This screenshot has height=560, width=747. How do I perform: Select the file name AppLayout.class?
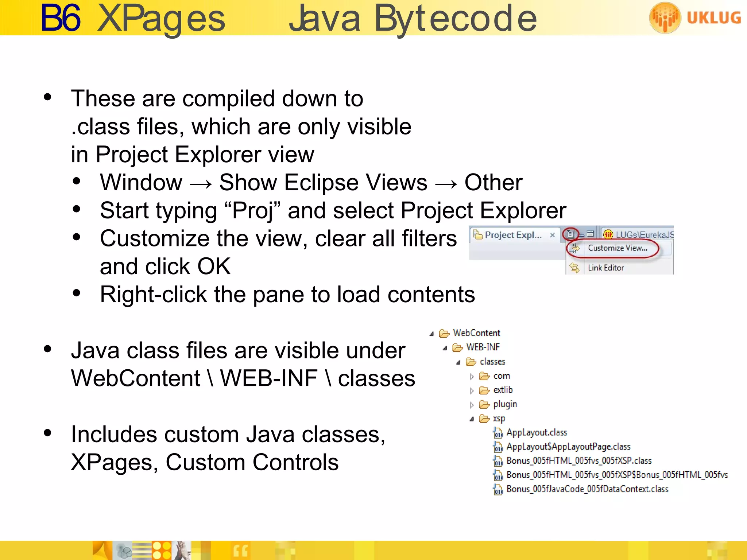[537, 432]
